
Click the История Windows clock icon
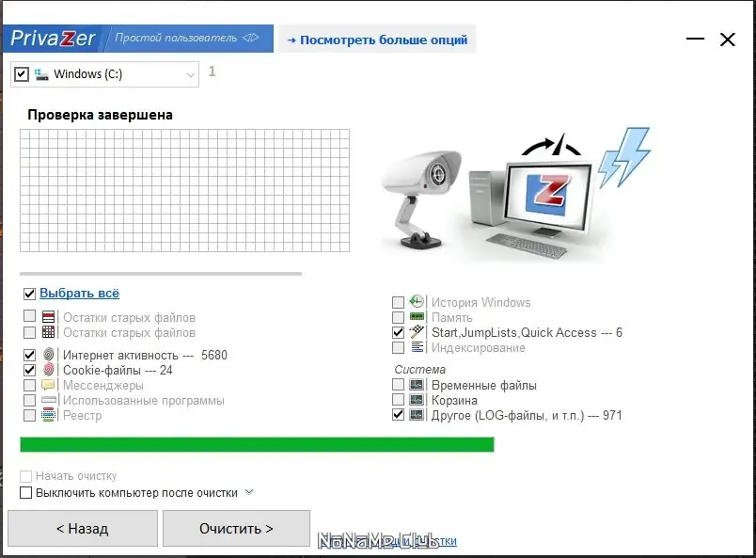(417, 302)
